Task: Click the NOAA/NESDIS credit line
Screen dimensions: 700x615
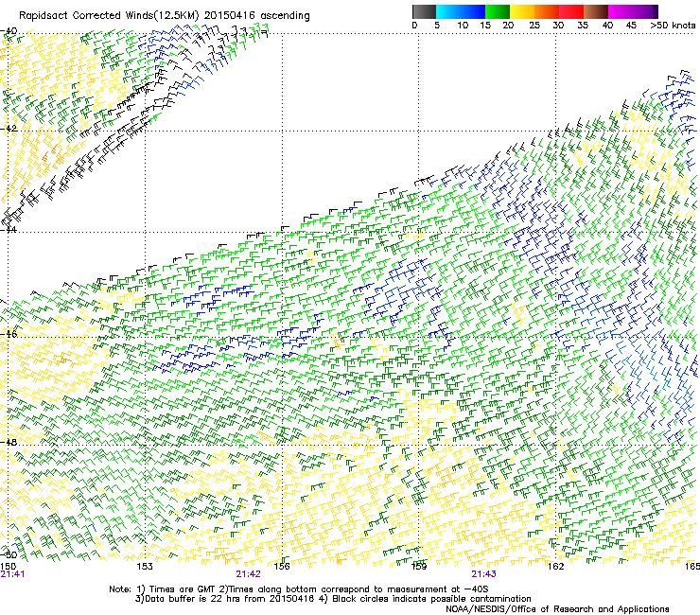Action: [557, 609]
